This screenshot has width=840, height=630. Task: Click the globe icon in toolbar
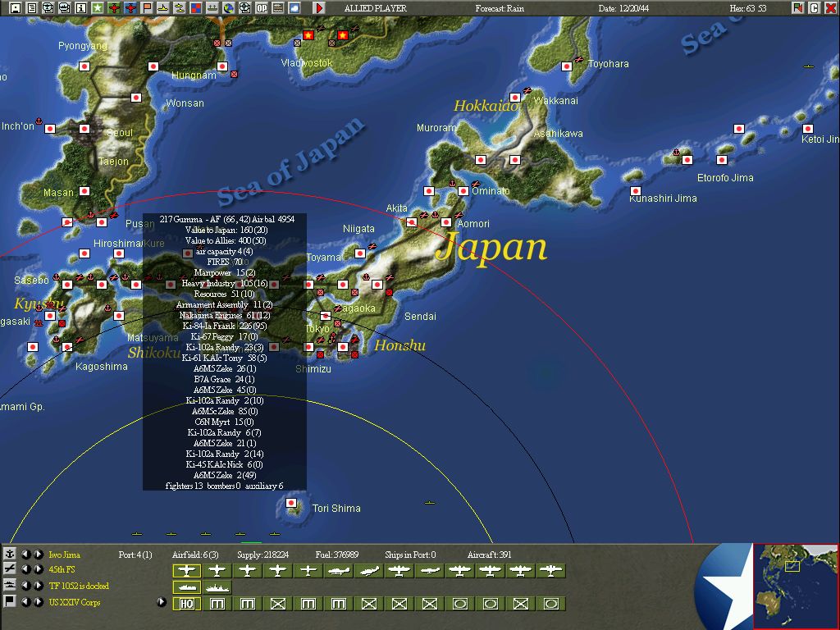[x=229, y=8]
